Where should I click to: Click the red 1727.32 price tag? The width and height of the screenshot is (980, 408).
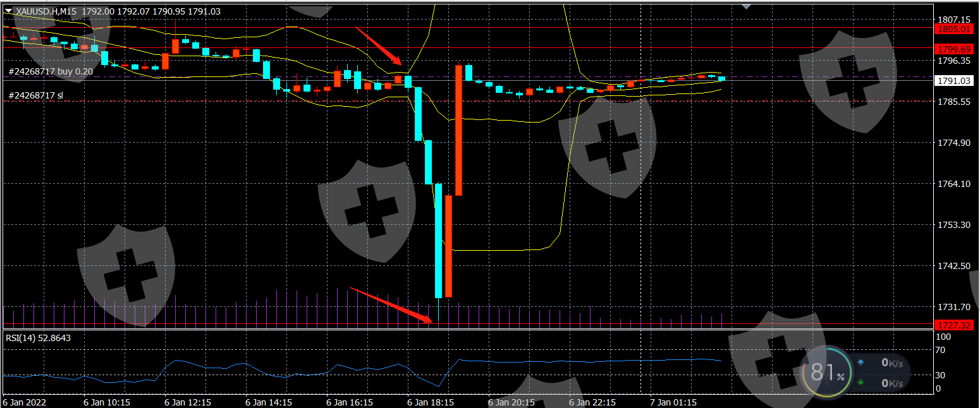pyautogui.click(x=954, y=325)
